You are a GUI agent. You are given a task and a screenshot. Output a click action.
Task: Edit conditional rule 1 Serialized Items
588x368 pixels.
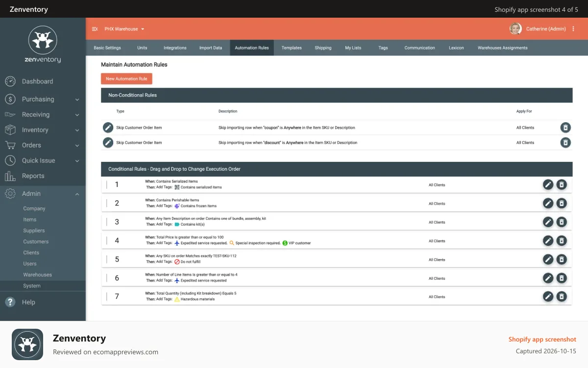pos(548,184)
